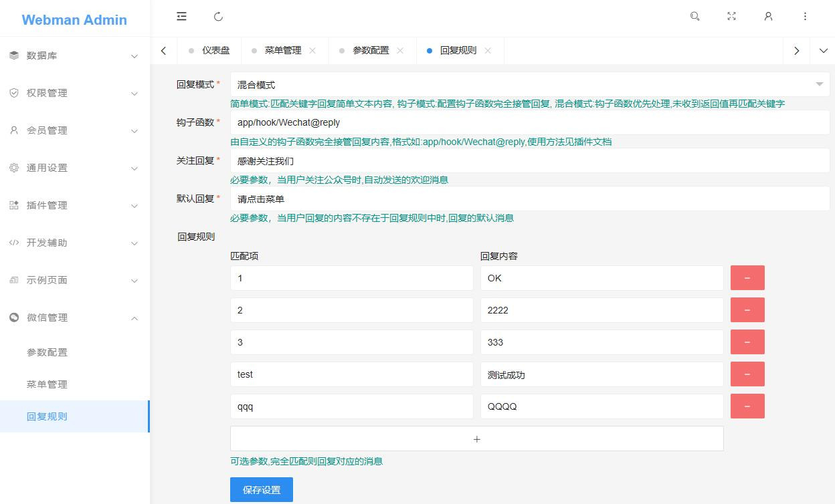Open search with the magnifier icon
The width and height of the screenshot is (835, 504).
click(x=695, y=17)
